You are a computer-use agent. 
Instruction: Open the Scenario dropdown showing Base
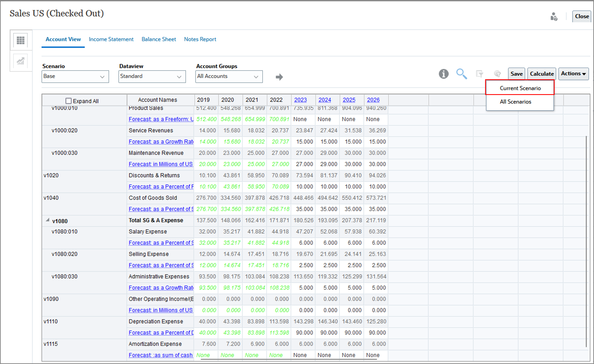coord(75,77)
